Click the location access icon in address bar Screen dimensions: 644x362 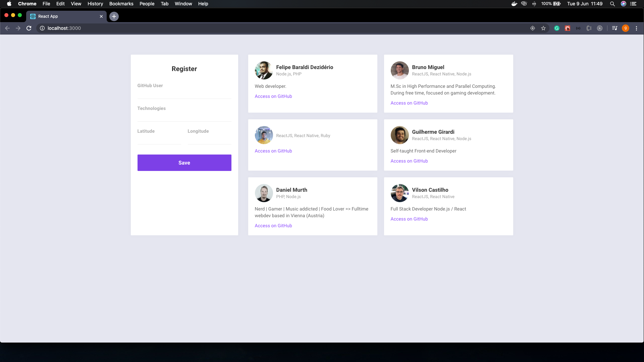[x=532, y=28]
